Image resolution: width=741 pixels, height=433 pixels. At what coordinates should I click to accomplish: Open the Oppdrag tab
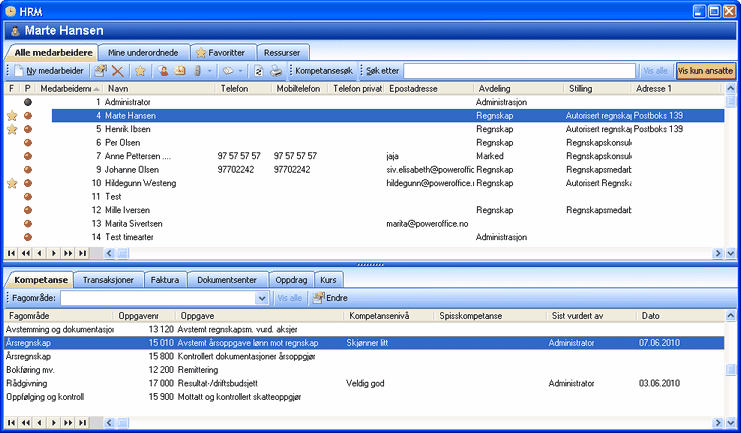(291, 280)
